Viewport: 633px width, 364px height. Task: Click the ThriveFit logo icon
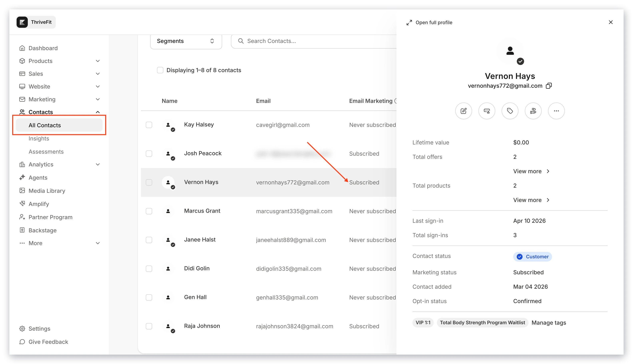point(22,22)
